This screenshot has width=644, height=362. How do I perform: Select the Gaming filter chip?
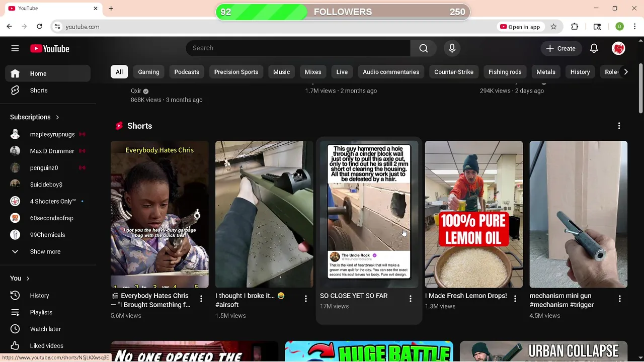tap(148, 72)
